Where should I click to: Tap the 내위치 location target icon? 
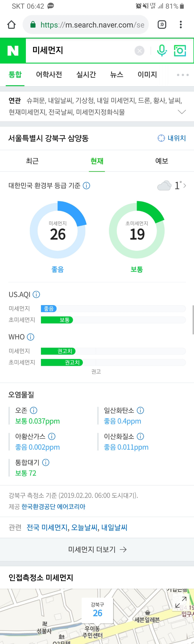coord(161,138)
